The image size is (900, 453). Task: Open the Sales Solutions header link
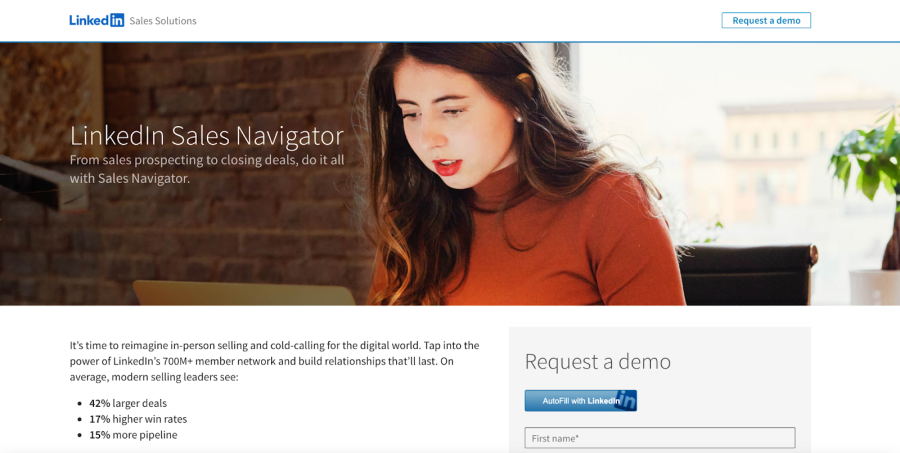click(x=163, y=21)
